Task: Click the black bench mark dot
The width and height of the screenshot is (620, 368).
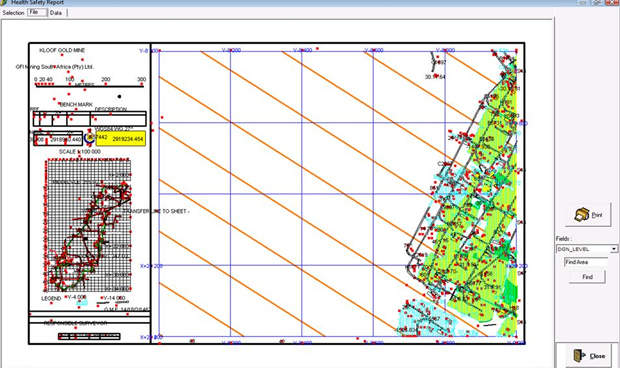Action: click(x=119, y=96)
